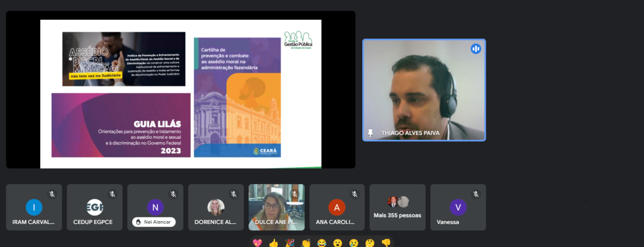Send the thumbs down reaction
The height and width of the screenshot is (247, 644).
(385, 243)
